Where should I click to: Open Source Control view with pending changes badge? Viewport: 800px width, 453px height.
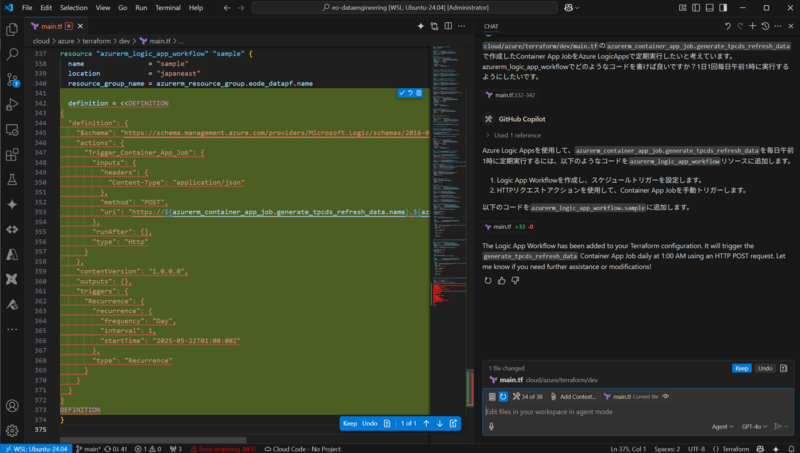12,79
